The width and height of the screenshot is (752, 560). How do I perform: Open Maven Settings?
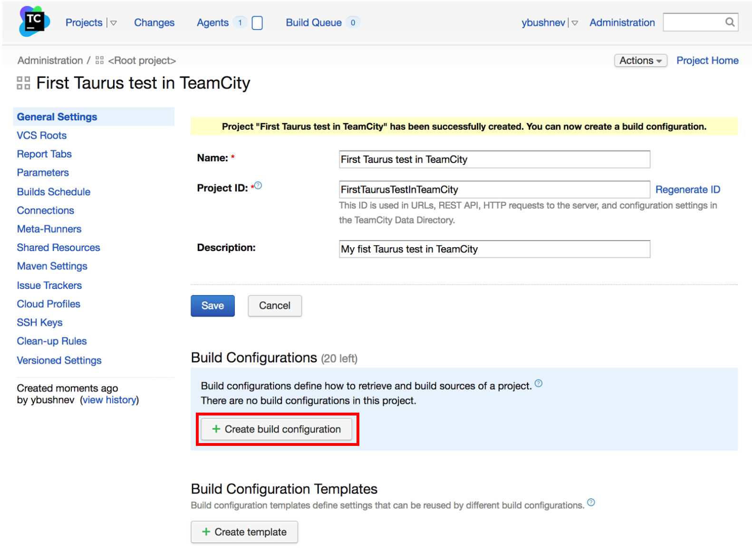52,266
